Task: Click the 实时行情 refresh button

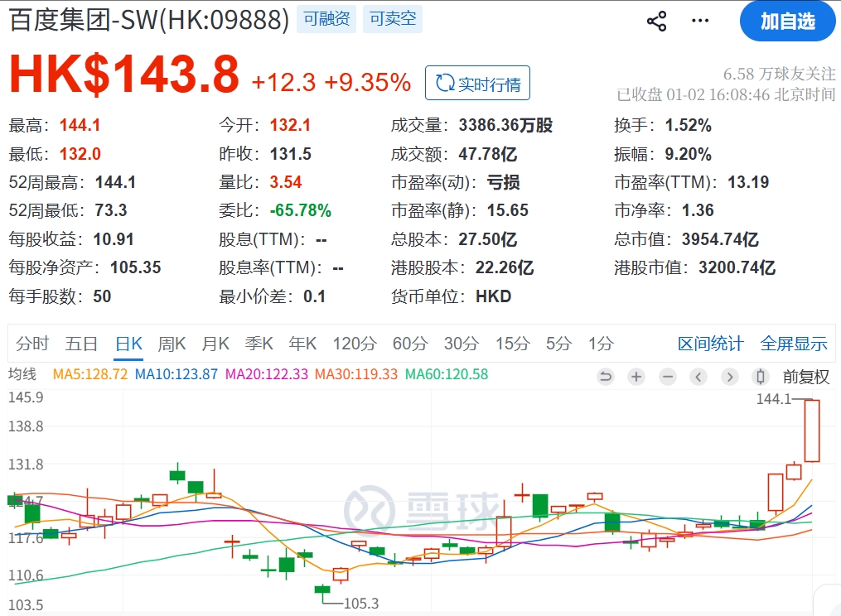Action: [x=477, y=83]
